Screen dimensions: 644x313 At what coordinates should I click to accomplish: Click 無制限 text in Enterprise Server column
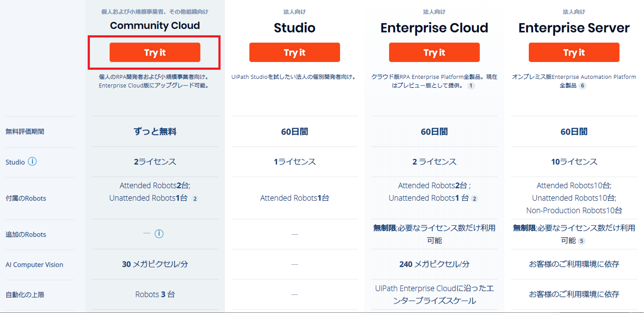524,228
